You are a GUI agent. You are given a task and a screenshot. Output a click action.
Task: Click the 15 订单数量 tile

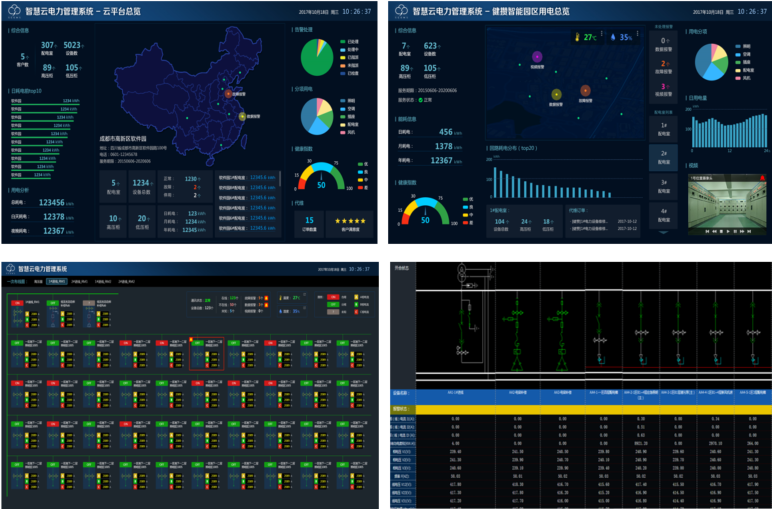coord(309,222)
